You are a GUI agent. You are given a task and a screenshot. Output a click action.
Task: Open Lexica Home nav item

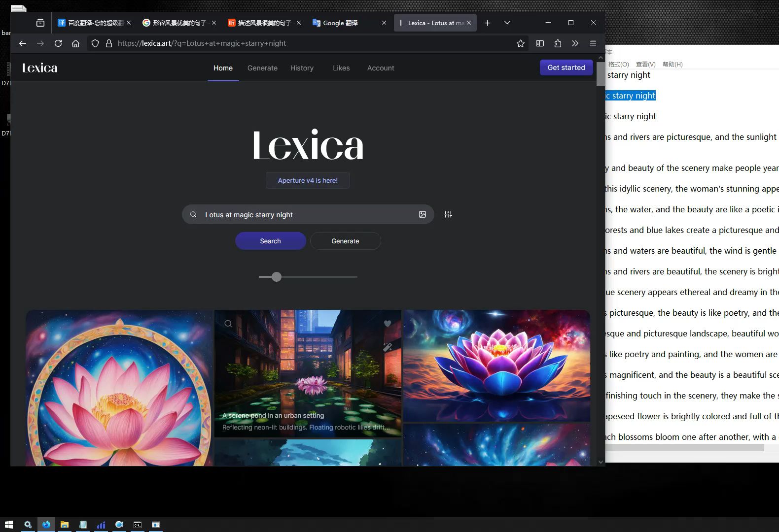pos(223,68)
